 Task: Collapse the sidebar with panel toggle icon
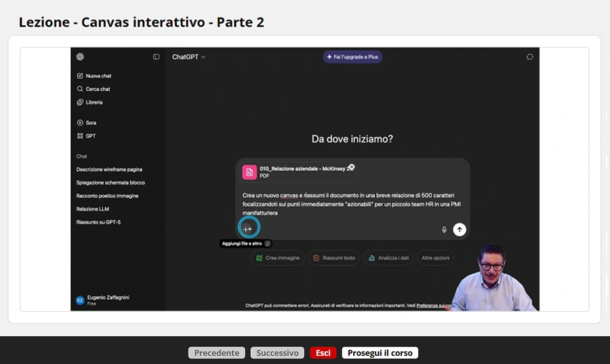click(x=156, y=57)
